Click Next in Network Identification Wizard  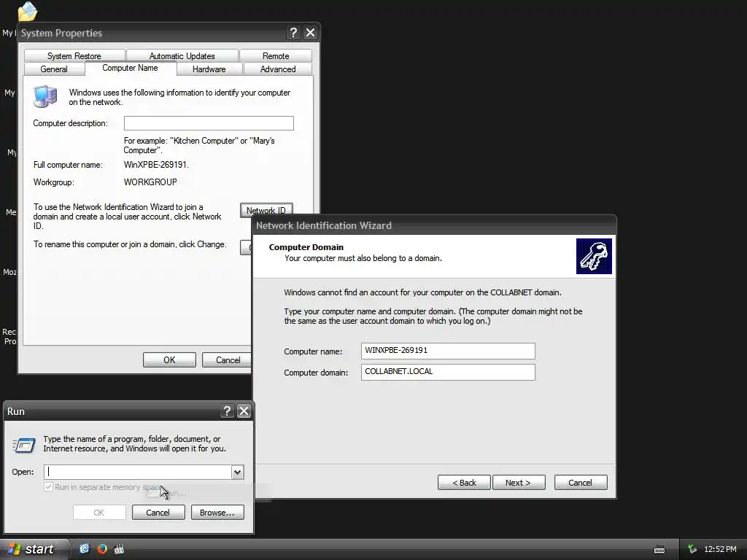point(519,483)
